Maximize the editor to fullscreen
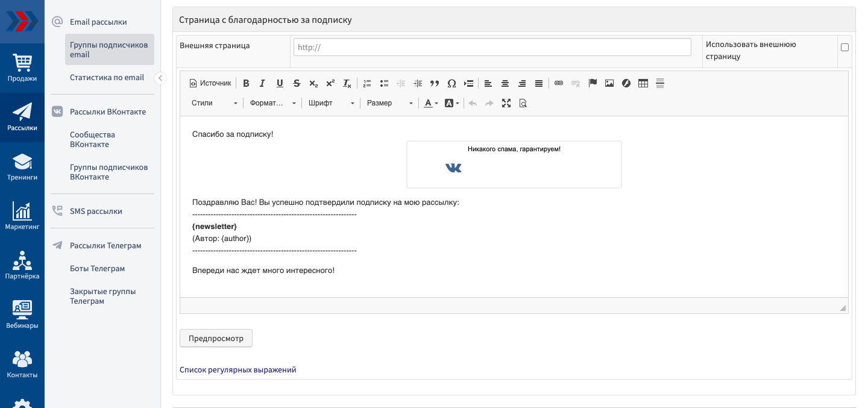 point(506,103)
